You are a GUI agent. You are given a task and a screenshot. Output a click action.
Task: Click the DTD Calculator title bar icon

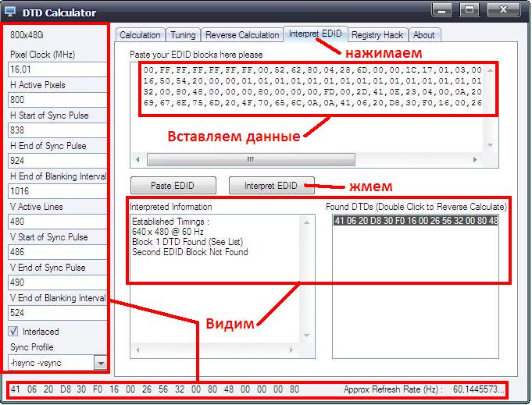(11, 12)
